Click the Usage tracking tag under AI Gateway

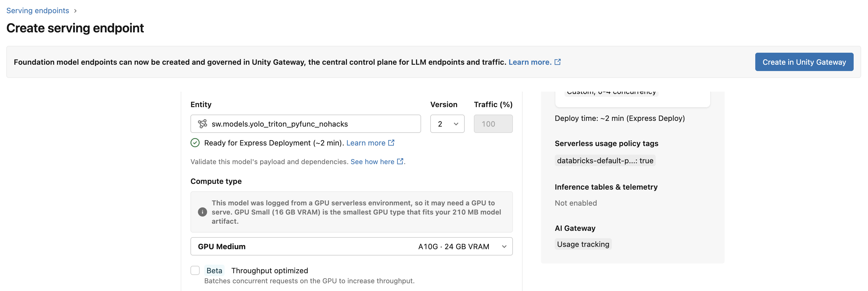[x=583, y=244]
